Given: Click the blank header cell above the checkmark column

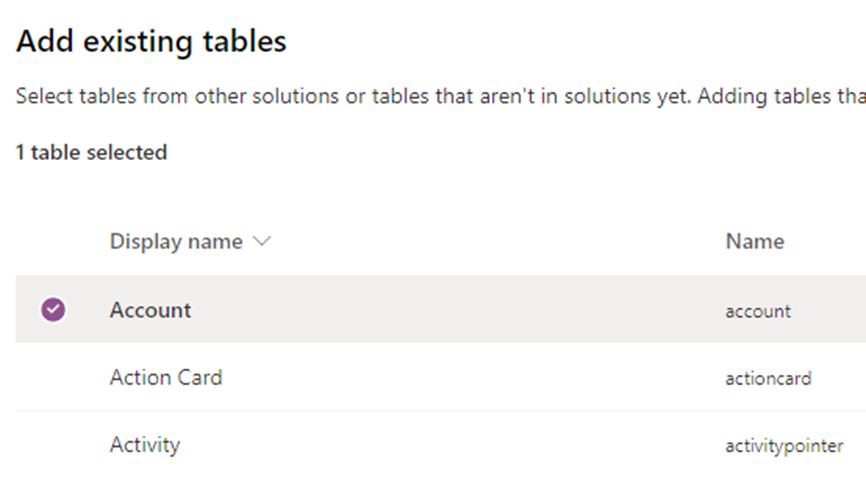Looking at the screenshot, I should (x=53, y=242).
